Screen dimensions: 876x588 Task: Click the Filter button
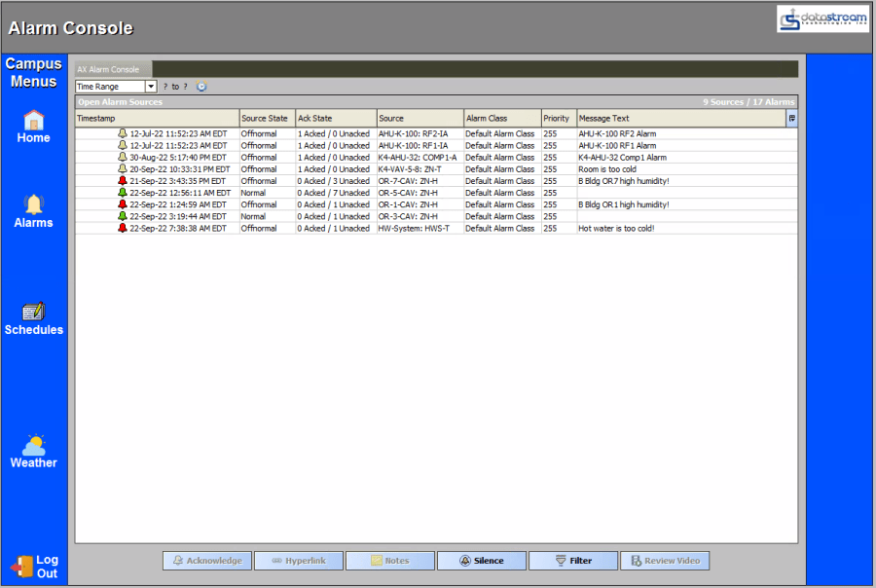click(572, 561)
